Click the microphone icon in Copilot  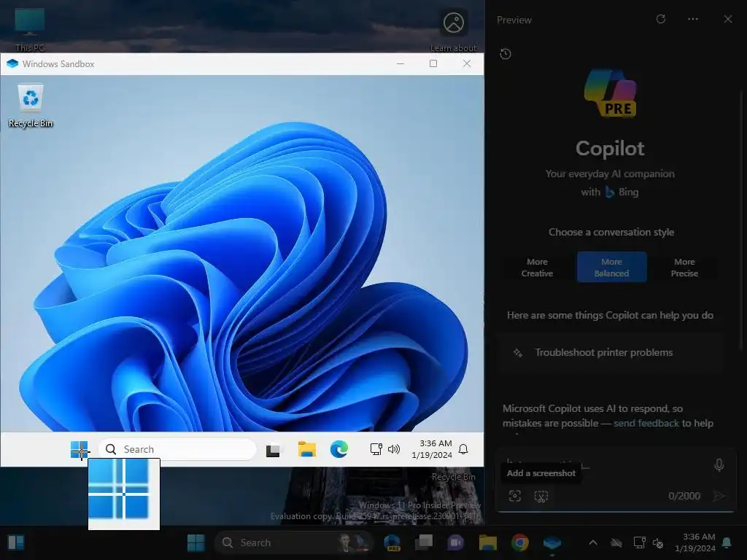tap(719, 464)
